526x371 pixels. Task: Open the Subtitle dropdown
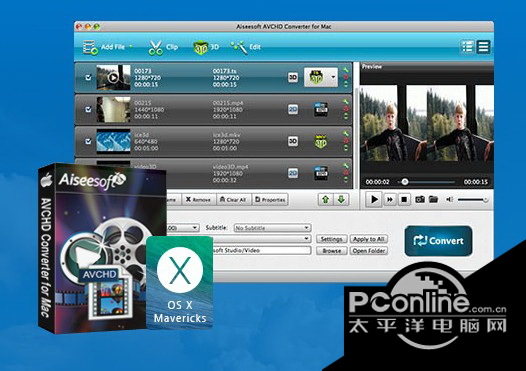[272, 228]
